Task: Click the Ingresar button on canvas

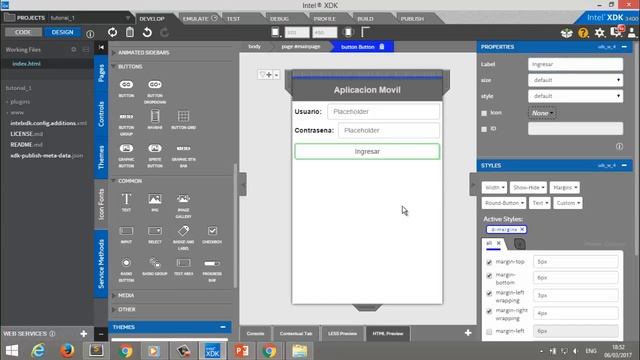Action: click(367, 151)
